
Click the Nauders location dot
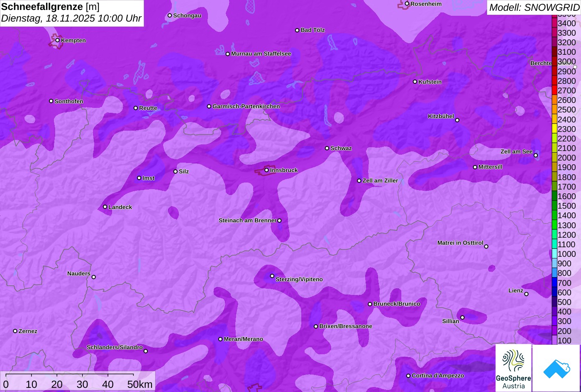click(x=93, y=277)
